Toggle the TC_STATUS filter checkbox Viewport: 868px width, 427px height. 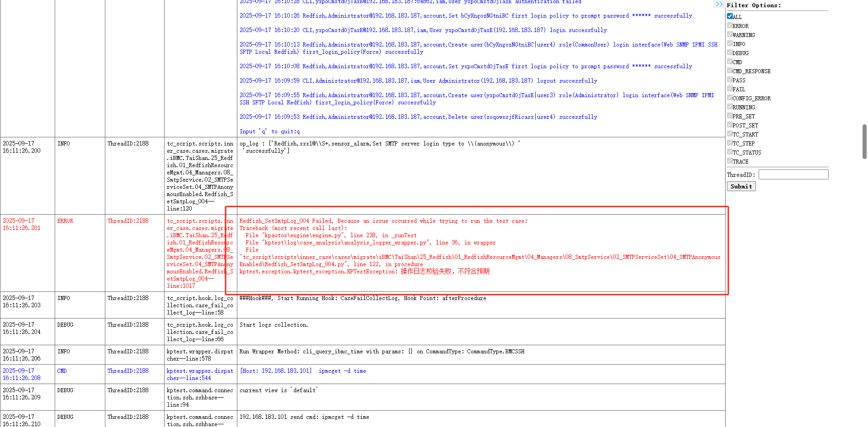click(730, 152)
